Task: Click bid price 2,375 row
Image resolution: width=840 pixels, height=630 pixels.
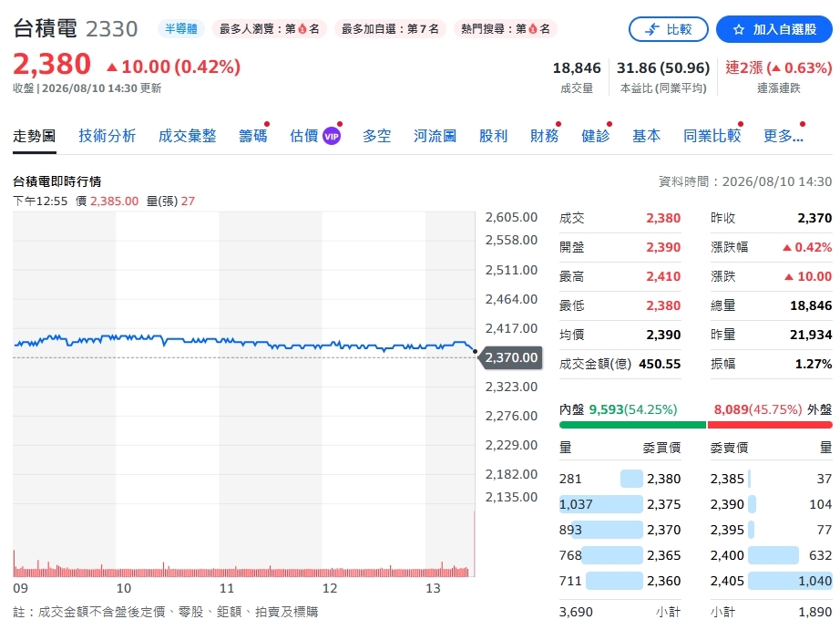Action: point(620,504)
